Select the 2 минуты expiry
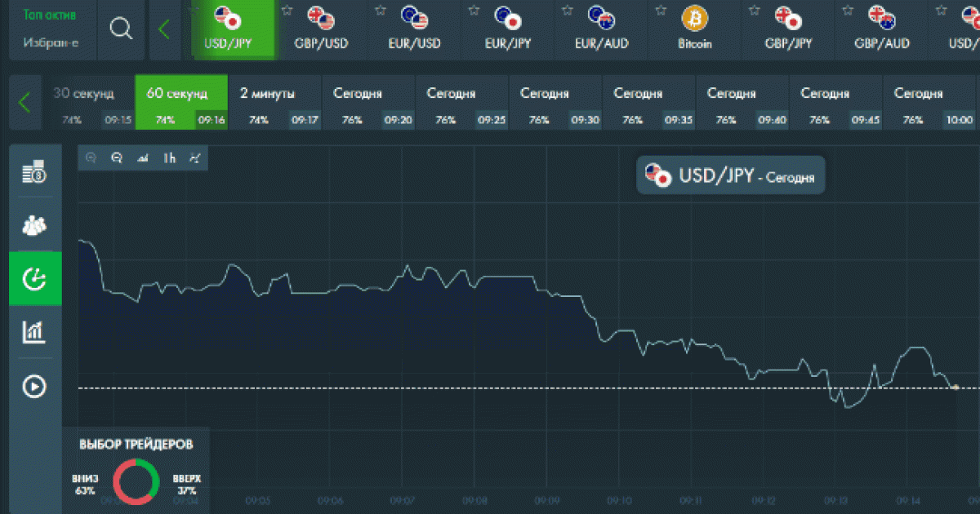This screenshot has width=980, height=514. pos(274,103)
